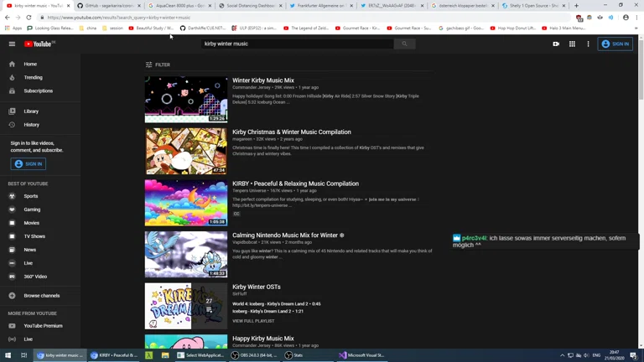Open the FILTER options
The image size is (644, 362).
(158, 65)
